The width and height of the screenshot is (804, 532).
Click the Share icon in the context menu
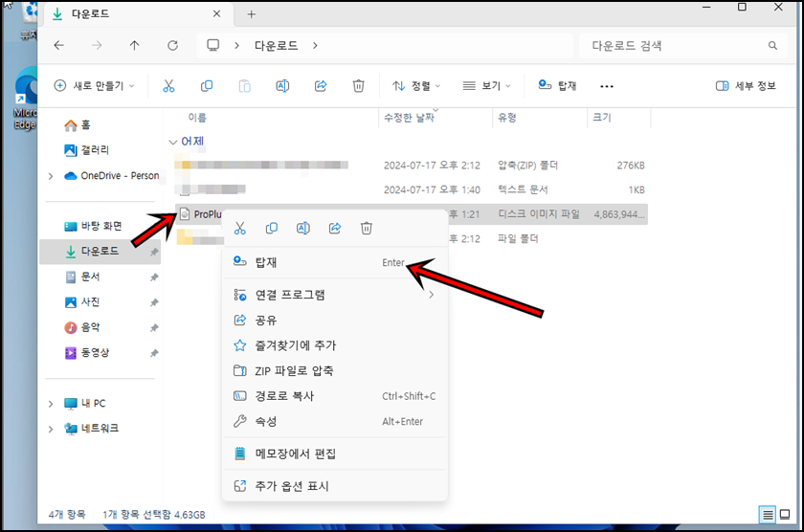pos(335,228)
